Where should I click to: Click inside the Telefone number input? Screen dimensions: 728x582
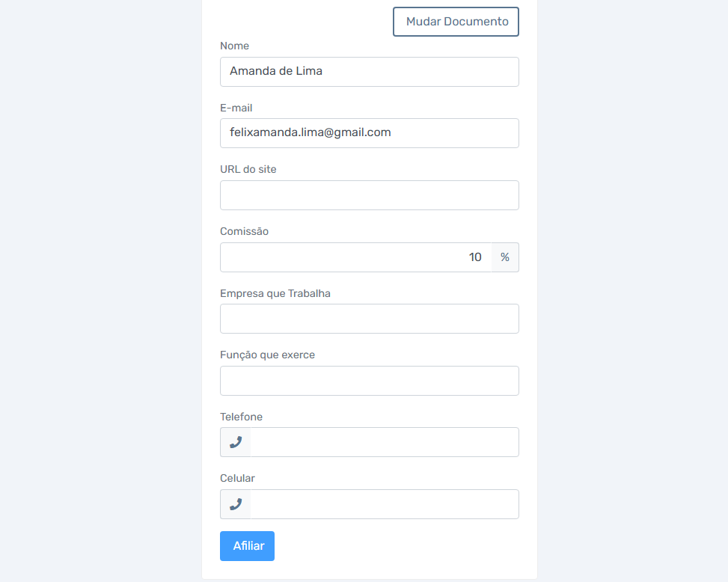[x=385, y=442]
